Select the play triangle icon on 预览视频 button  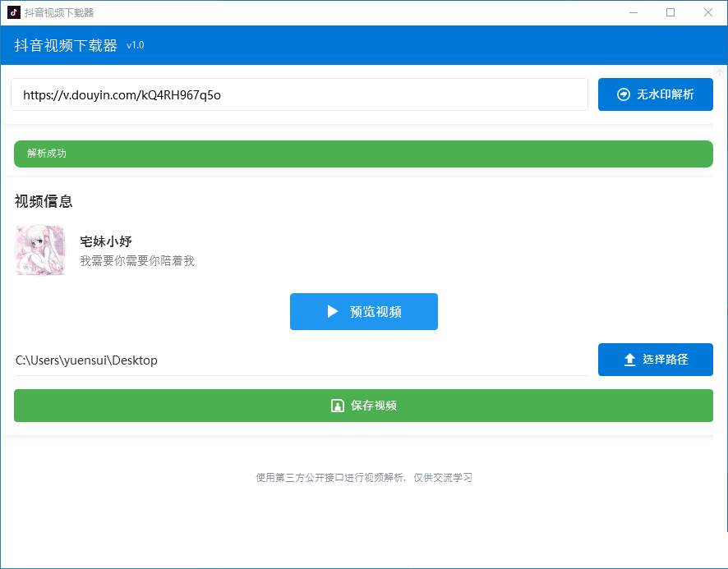tap(332, 311)
